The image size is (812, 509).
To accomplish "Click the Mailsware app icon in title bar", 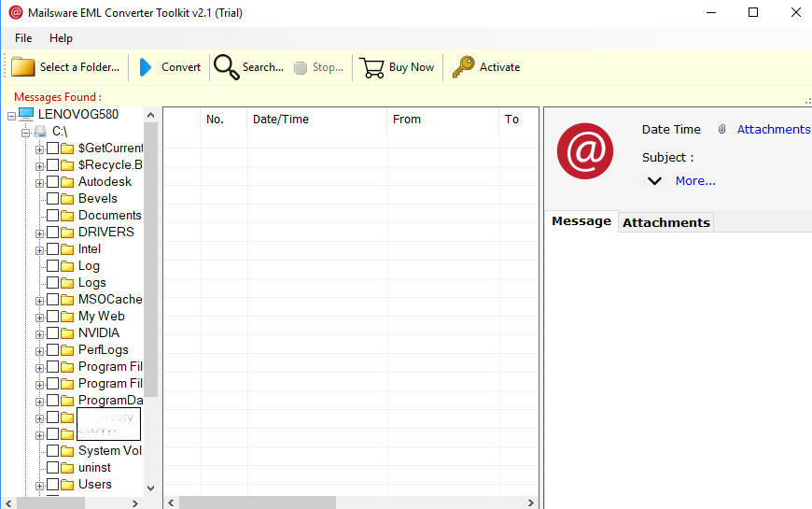I will click(x=16, y=12).
